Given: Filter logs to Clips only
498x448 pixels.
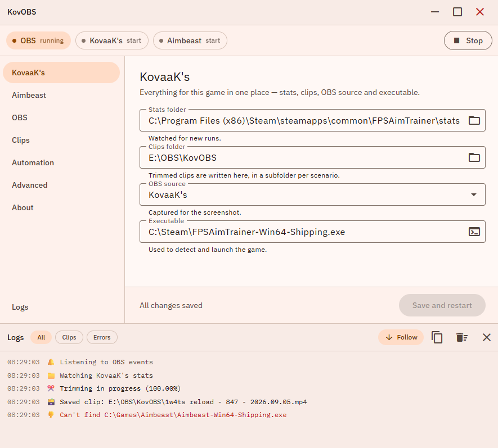Looking at the screenshot, I should pos(69,337).
